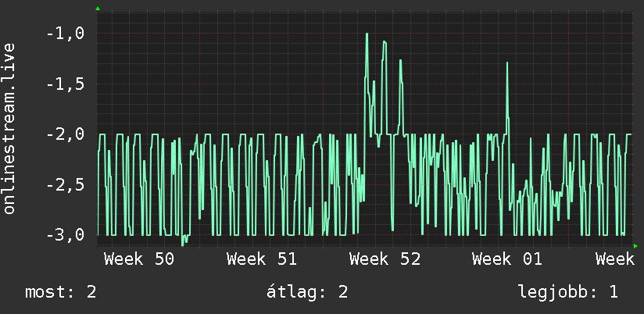This screenshot has width=644, height=314.
Task: Click the green arrow atop the y-axis
Action: [x=98, y=9]
